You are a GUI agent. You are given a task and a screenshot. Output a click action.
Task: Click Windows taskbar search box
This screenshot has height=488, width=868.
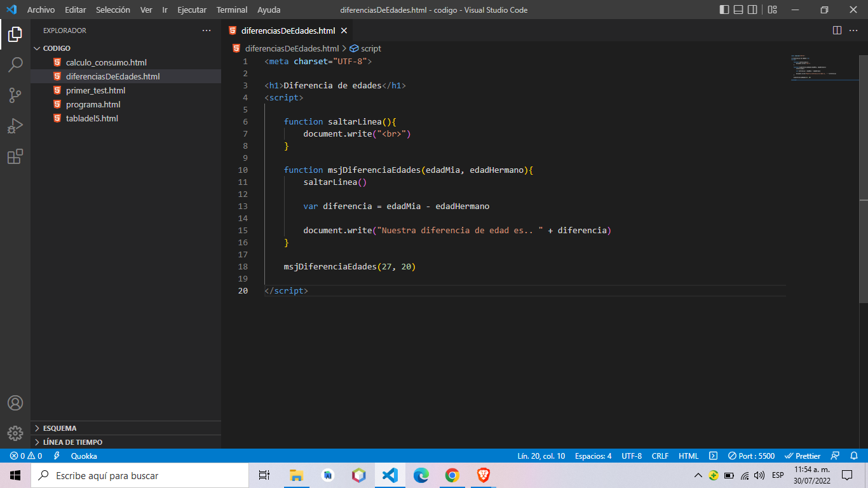[x=140, y=475]
